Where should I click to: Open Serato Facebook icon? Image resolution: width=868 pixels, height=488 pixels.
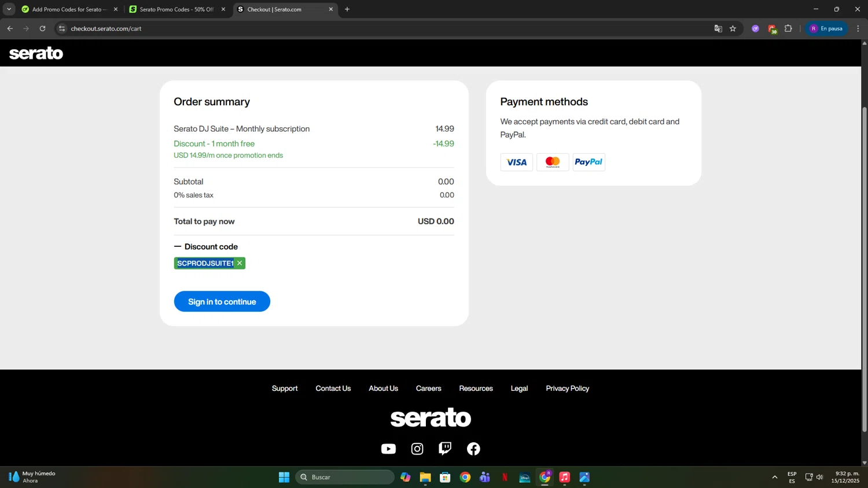pos(473,449)
